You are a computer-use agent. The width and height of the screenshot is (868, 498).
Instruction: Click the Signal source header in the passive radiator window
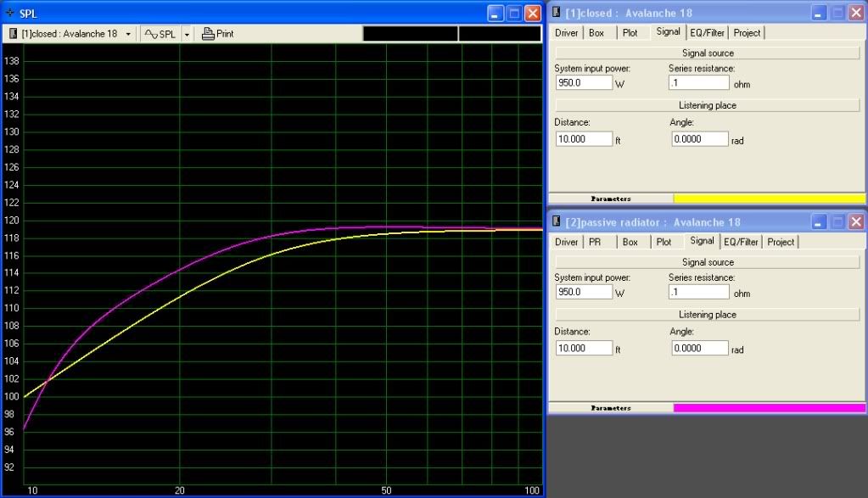[x=708, y=262]
